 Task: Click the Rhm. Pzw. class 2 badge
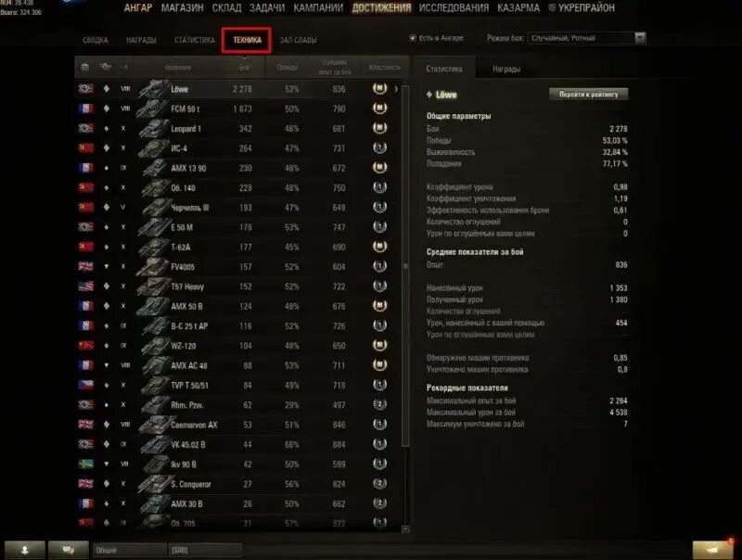[x=379, y=405]
